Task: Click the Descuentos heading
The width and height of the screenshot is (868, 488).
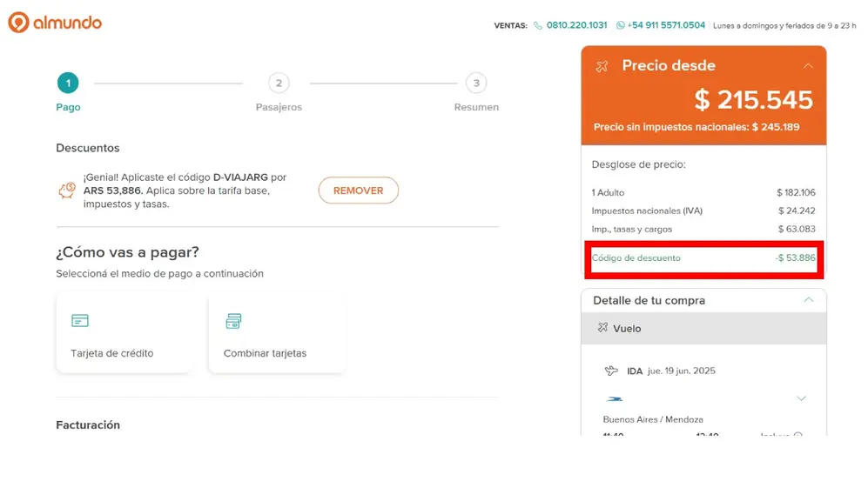Action: [87, 148]
